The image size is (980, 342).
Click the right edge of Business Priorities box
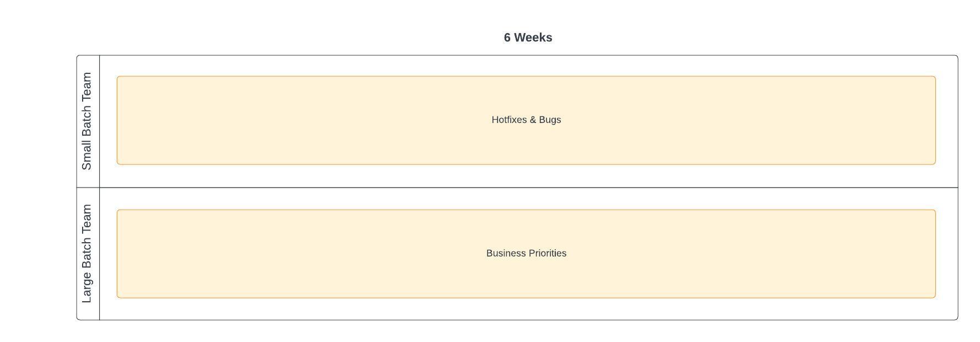(x=935, y=254)
